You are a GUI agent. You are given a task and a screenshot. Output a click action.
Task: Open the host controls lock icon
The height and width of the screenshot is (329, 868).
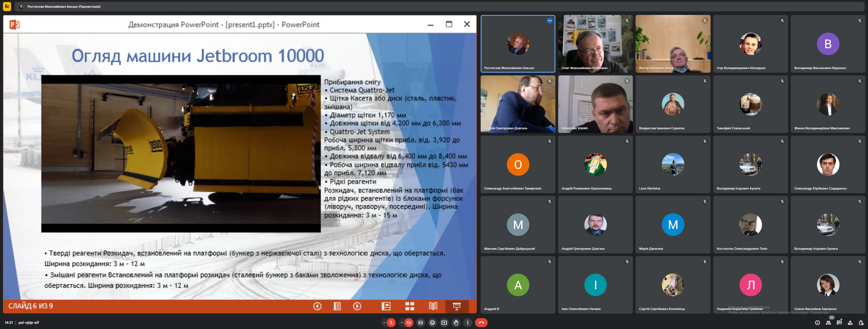click(x=861, y=323)
